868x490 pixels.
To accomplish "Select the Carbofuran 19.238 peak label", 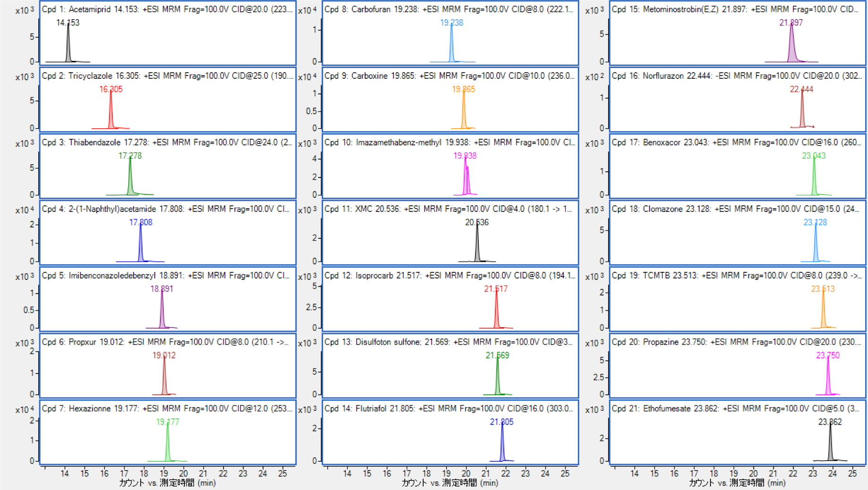I will pos(451,23).
